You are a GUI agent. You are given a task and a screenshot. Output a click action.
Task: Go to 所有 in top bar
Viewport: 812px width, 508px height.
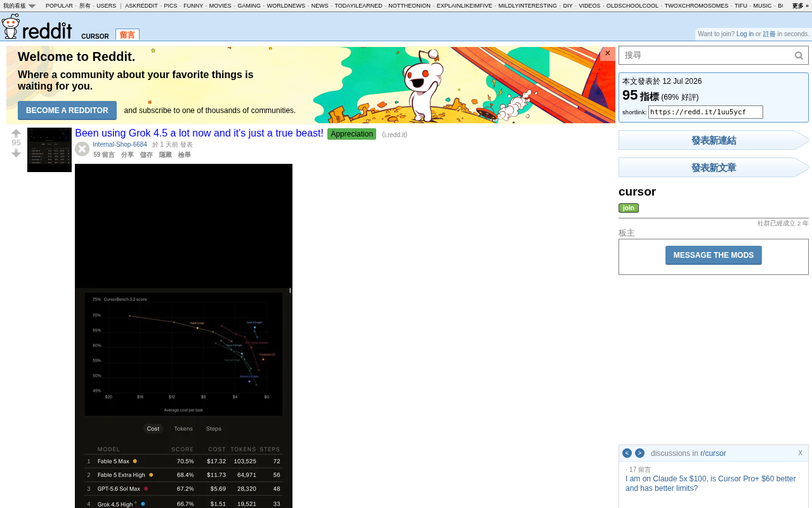point(85,6)
